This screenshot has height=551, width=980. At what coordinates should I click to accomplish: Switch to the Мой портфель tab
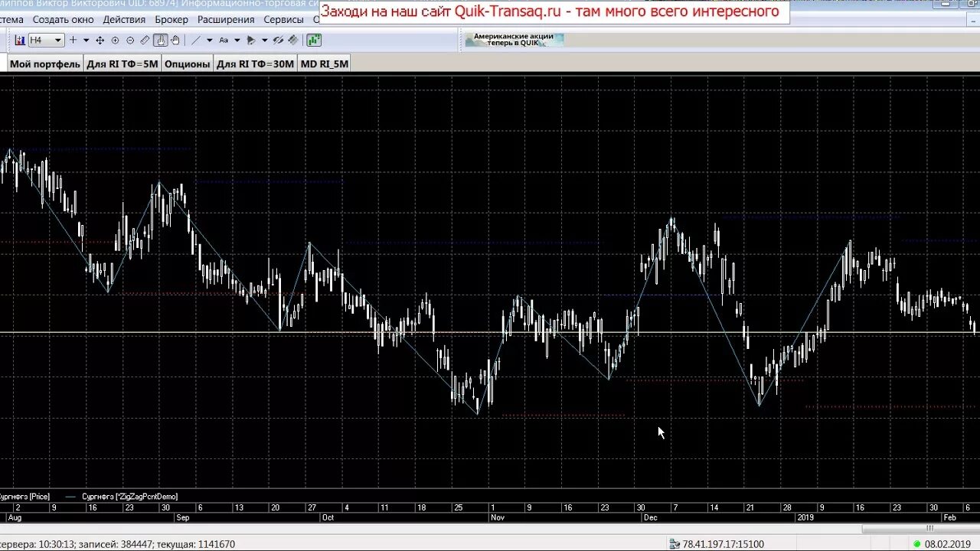[45, 64]
